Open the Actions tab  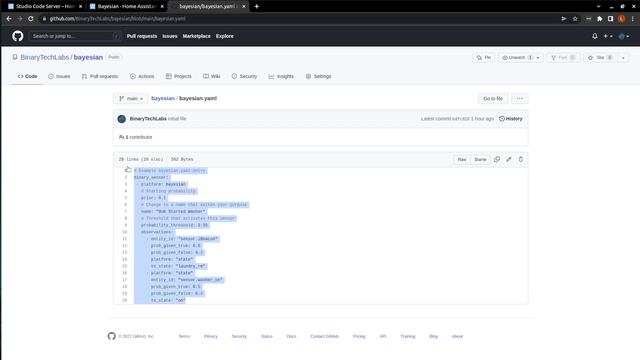[142, 76]
